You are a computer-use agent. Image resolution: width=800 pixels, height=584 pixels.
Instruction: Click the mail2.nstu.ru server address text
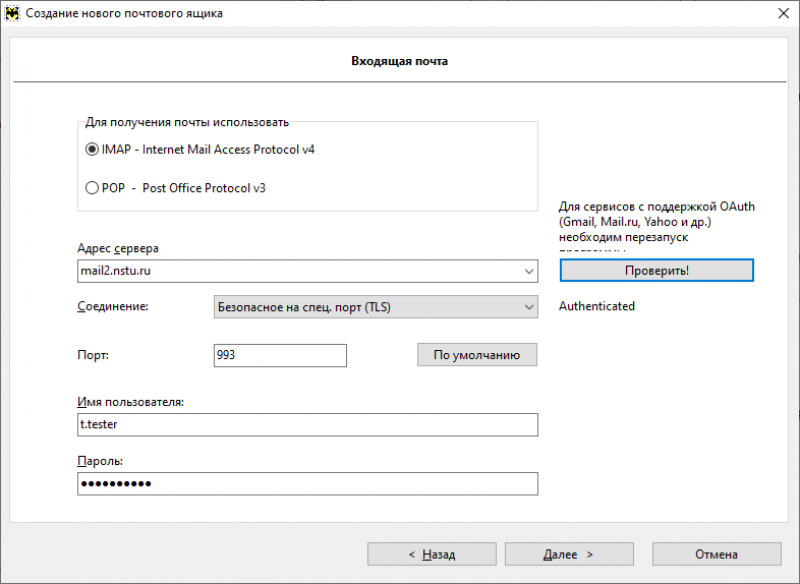[115, 271]
